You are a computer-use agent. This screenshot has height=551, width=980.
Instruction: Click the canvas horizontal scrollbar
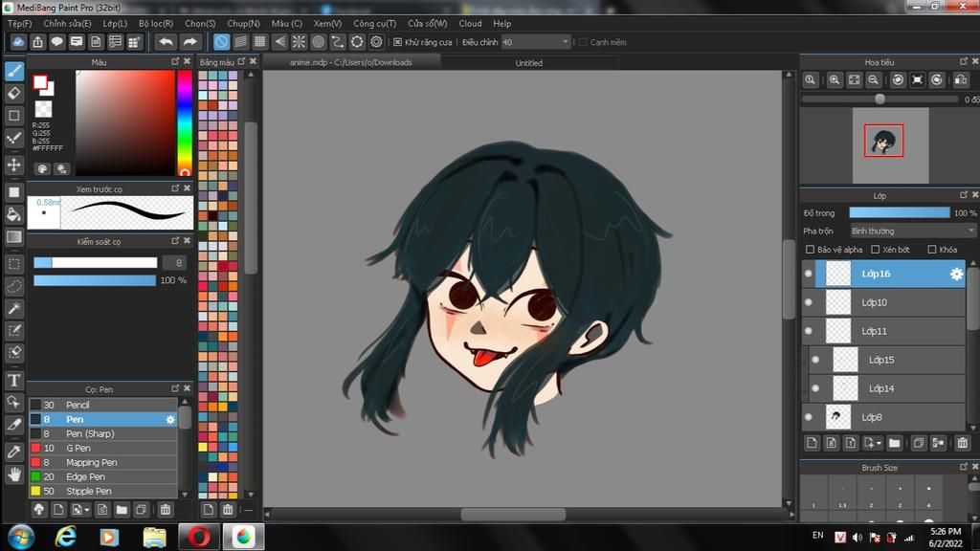(x=513, y=514)
